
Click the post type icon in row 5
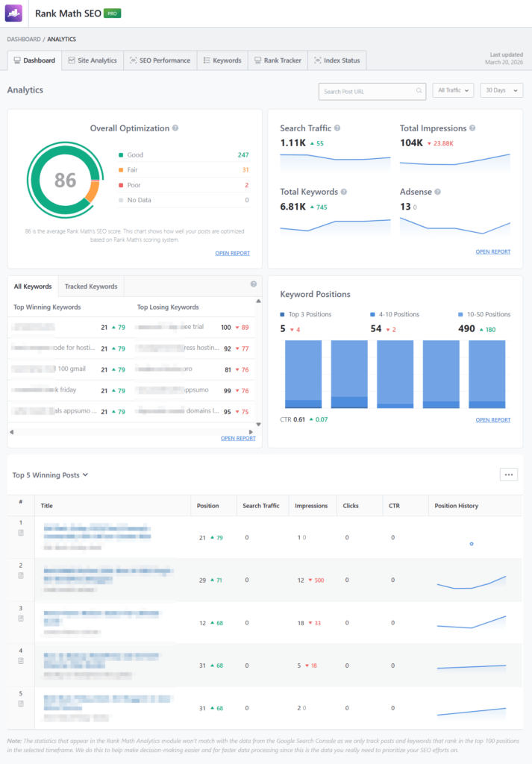[x=20, y=704]
